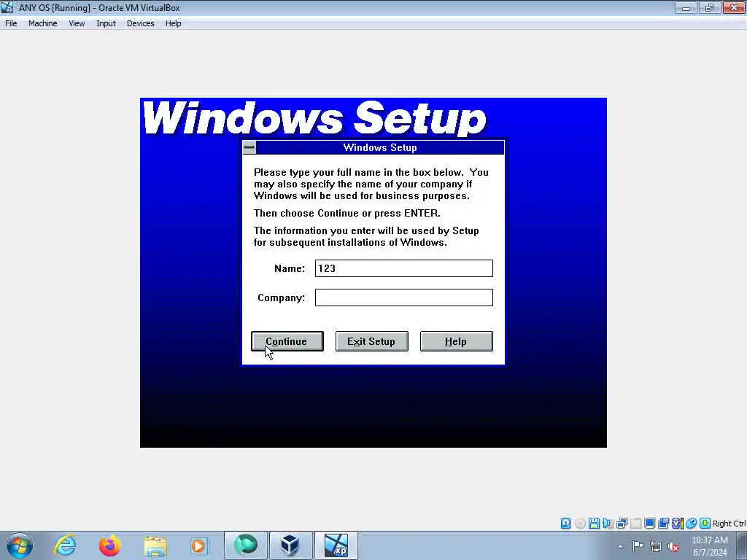Click the display monitor status icon
The image size is (747, 560).
point(649,524)
